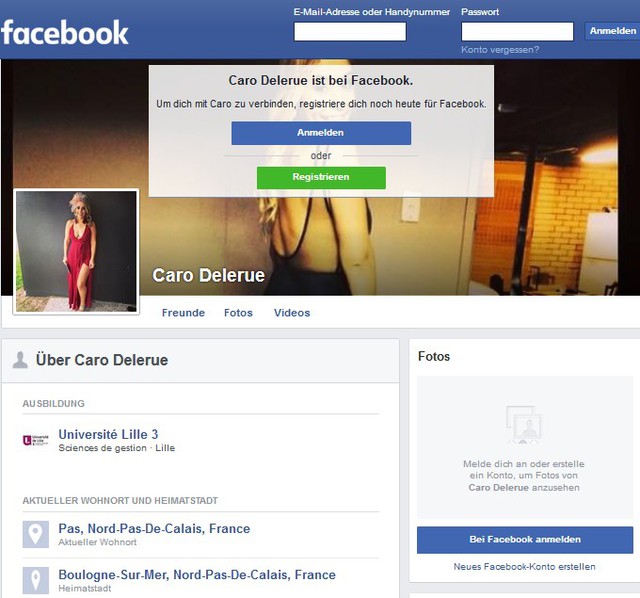Click the blue Anmelden button in overlay
Image resolution: width=640 pixels, height=598 pixels.
(x=321, y=133)
